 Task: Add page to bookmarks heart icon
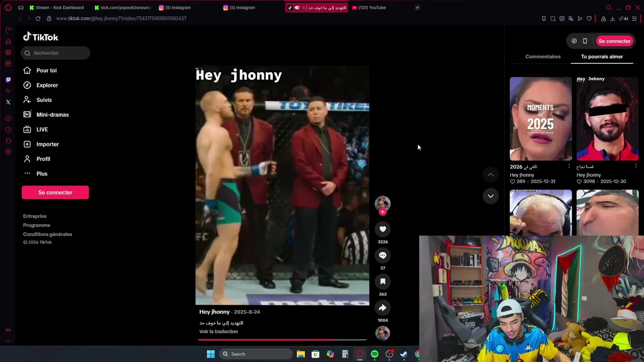(x=589, y=19)
